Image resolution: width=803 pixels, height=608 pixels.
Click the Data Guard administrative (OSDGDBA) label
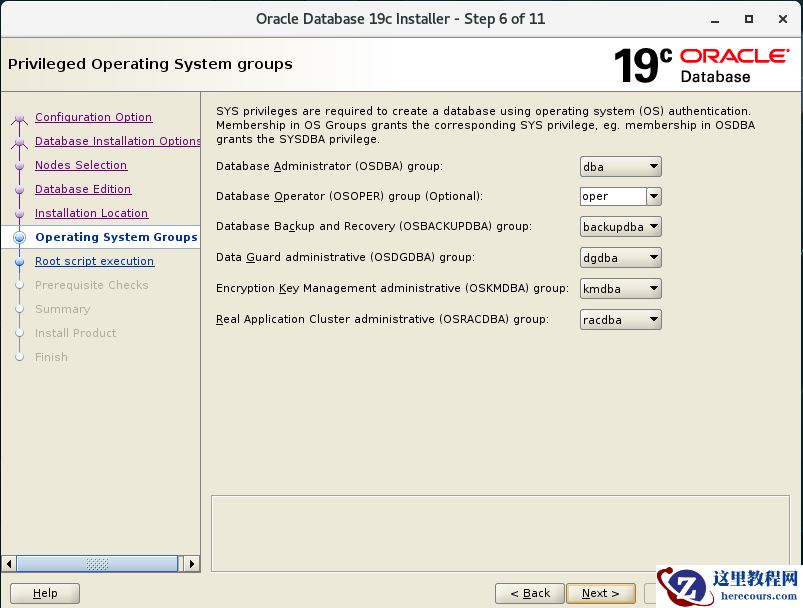click(345, 257)
